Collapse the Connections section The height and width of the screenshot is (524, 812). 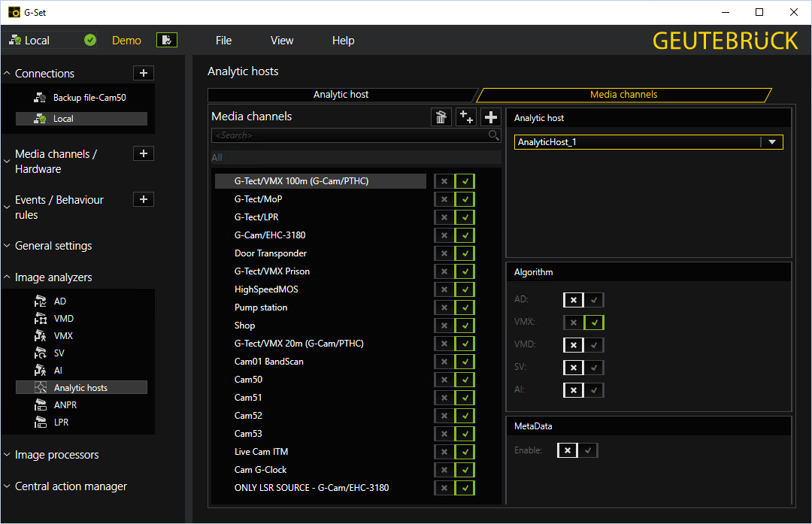tap(7, 74)
